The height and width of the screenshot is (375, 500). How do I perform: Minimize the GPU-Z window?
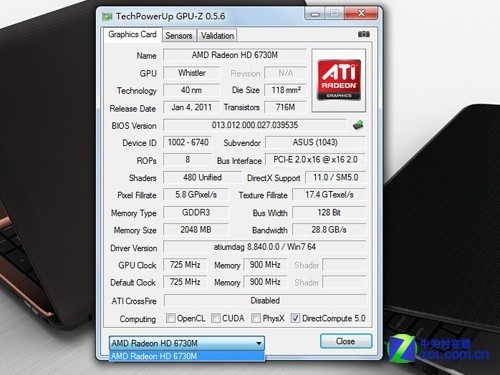pyautogui.click(x=315, y=14)
